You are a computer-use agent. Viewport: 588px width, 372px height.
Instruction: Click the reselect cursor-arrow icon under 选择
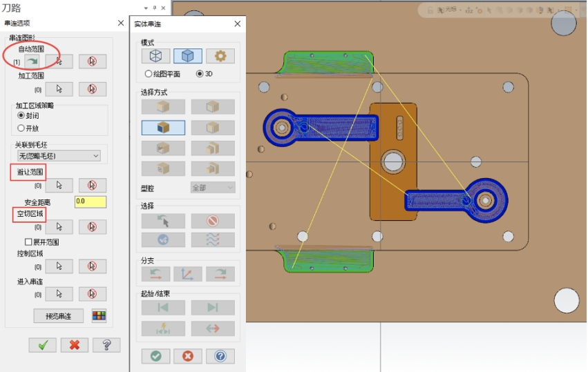(x=163, y=221)
